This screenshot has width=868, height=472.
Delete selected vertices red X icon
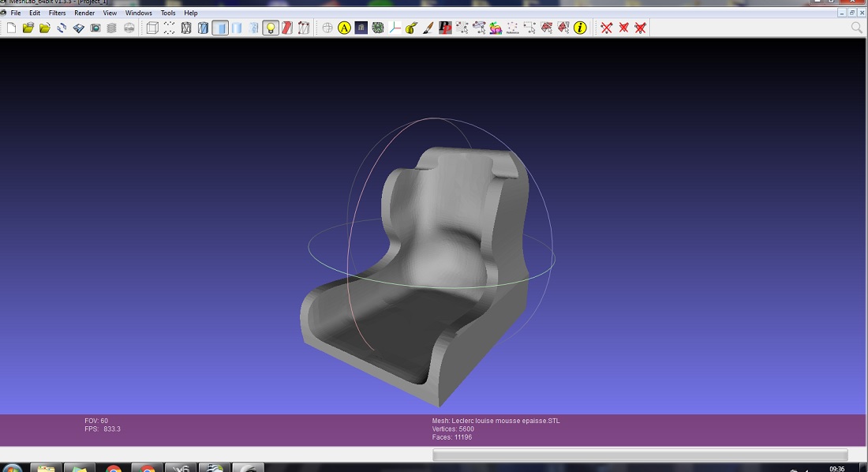click(x=607, y=28)
